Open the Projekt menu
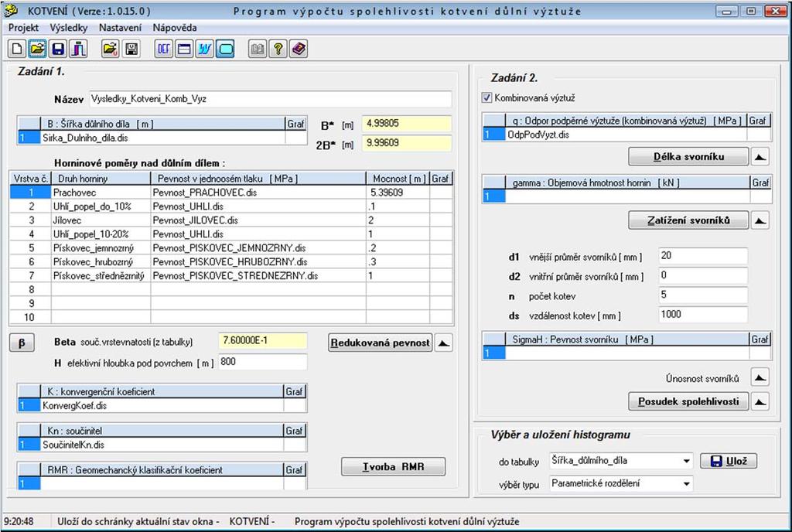This screenshot has width=792, height=532. 23,28
